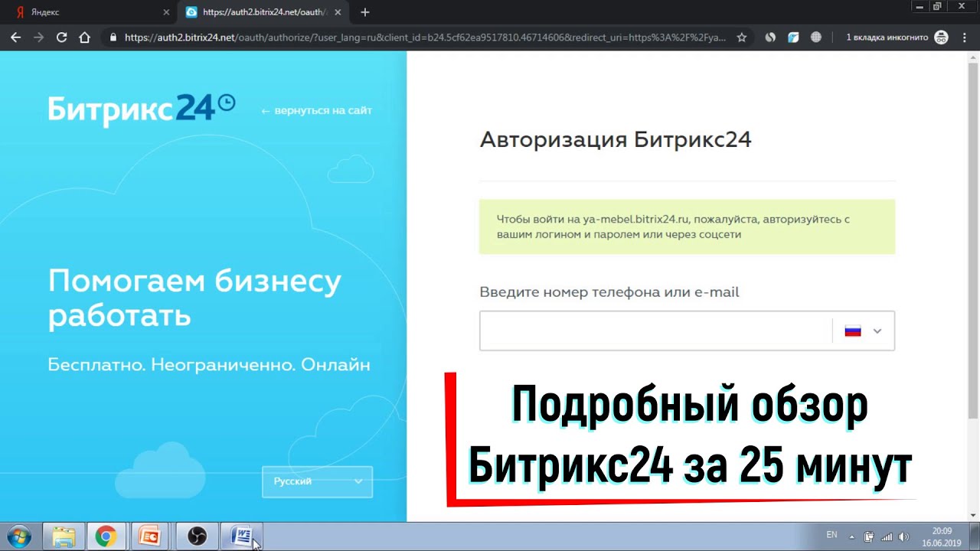Open the country flag selector dropdown
The width and height of the screenshot is (980, 551).
point(864,331)
